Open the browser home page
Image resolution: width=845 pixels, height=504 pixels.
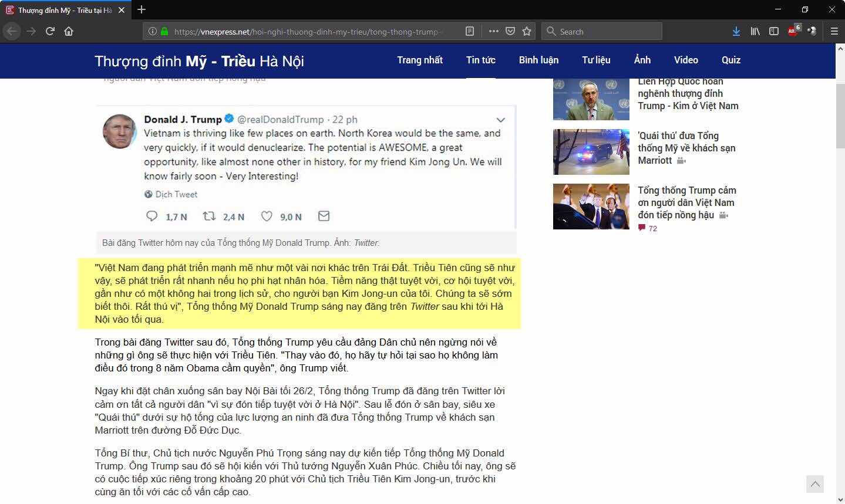[x=69, y=31]
